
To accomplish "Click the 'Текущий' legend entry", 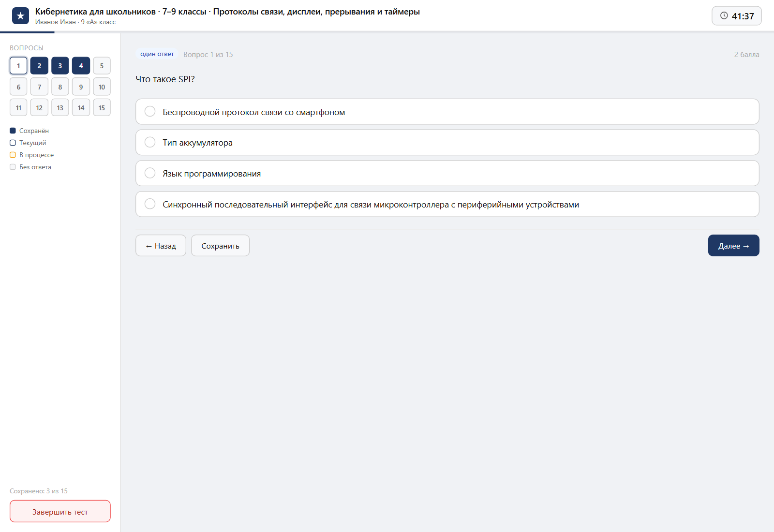I will pos(28,143).
